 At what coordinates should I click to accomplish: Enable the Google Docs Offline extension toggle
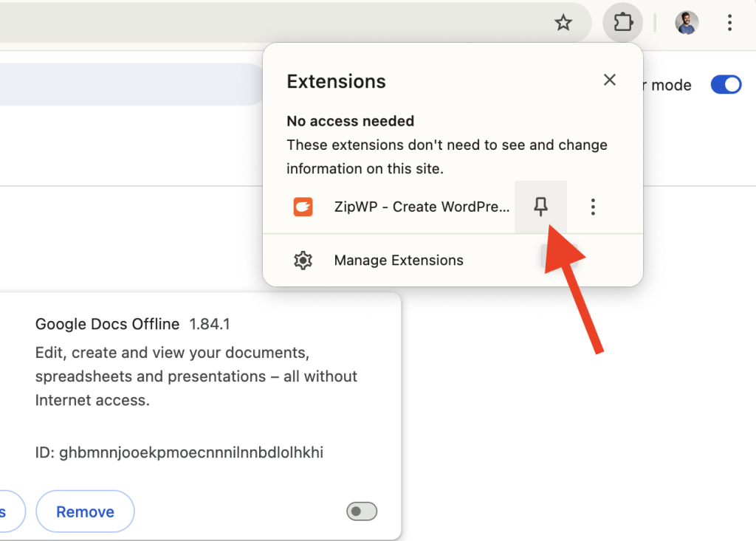pos(361,511)
